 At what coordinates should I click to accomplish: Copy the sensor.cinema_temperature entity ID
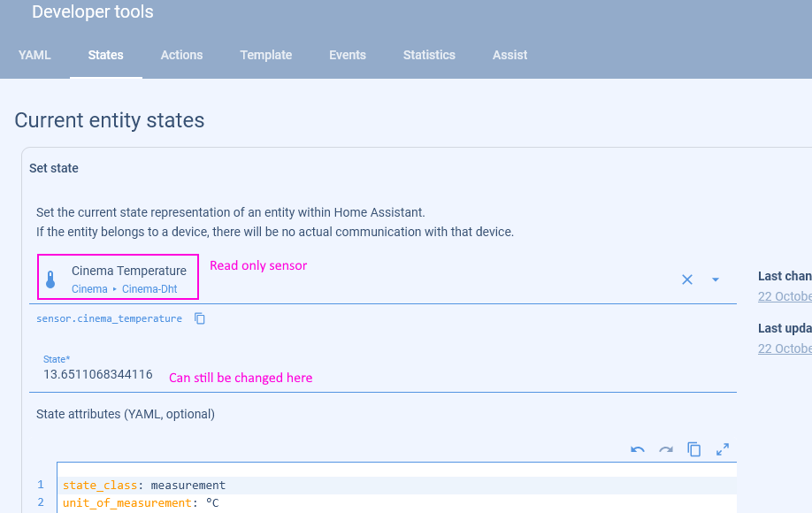click(x=200, y=318)
